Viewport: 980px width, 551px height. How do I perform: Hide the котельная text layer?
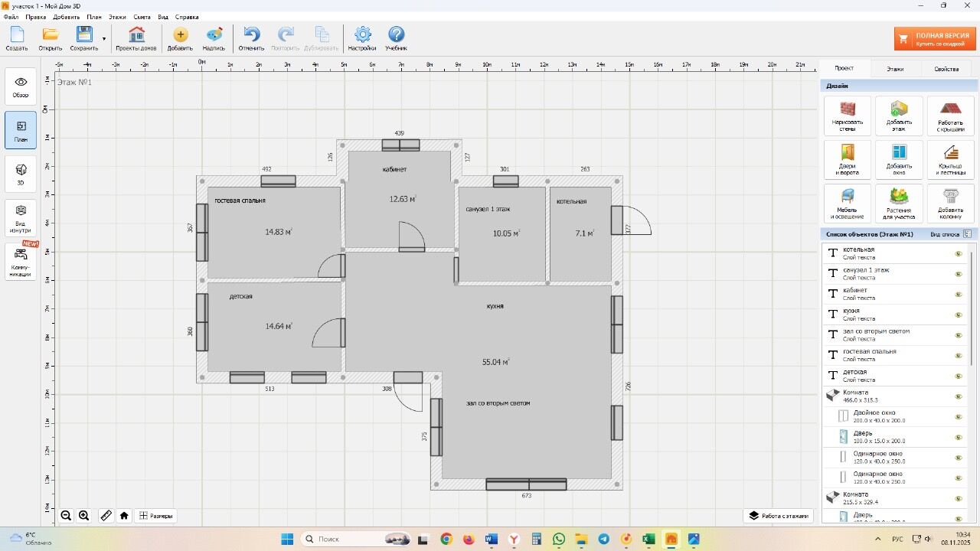[958, 253]
